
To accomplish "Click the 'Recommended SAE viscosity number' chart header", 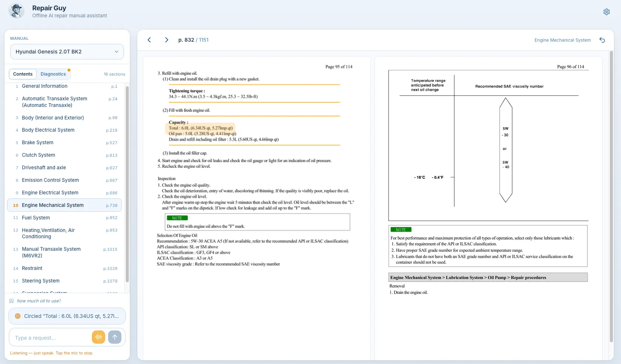I will coord(509,86).
